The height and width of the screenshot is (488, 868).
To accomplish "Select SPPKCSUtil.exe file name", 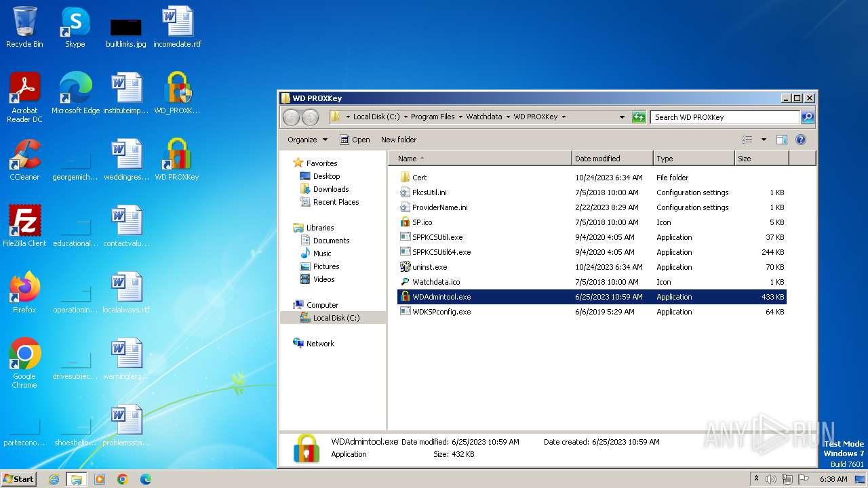I will click(x=437, y=237).
